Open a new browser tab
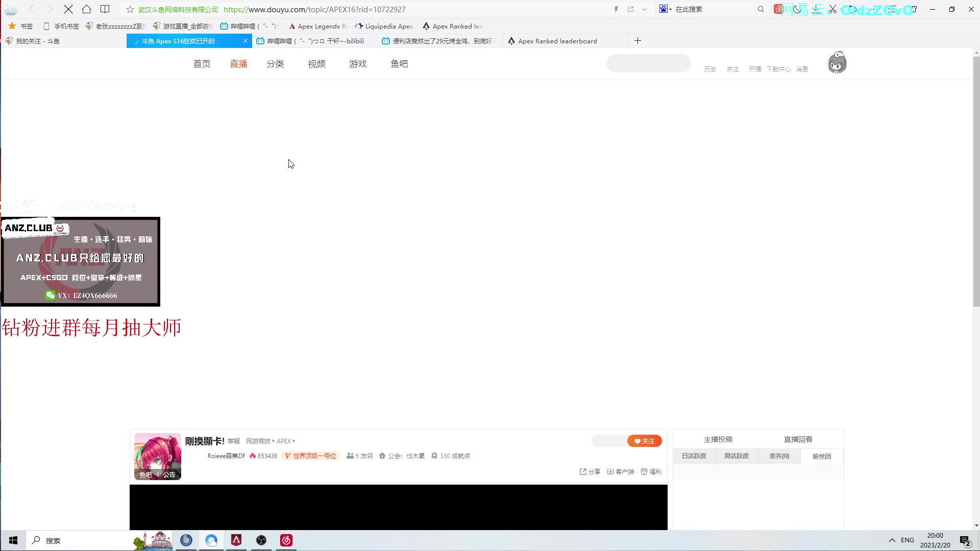The image size is (980, 551). point(638,41)
